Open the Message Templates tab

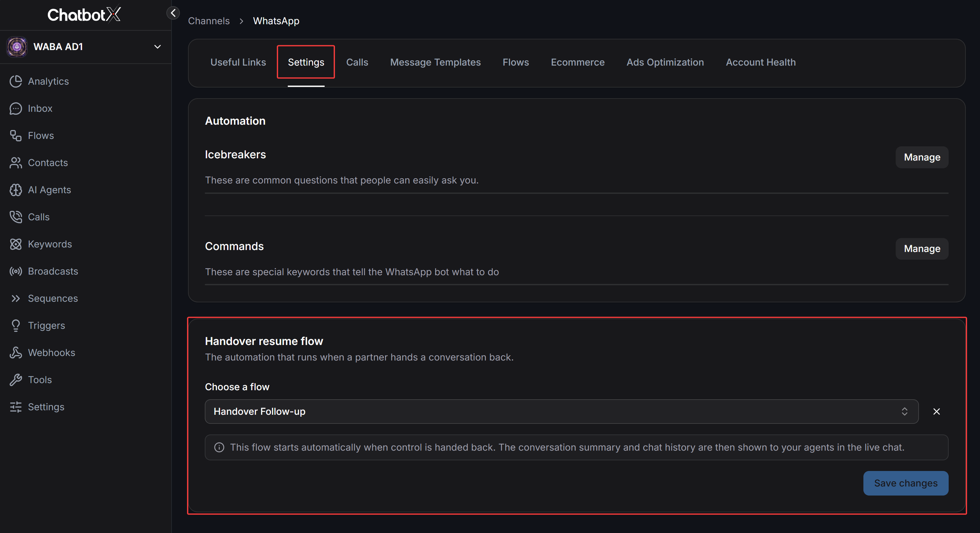tap(435, 62)
